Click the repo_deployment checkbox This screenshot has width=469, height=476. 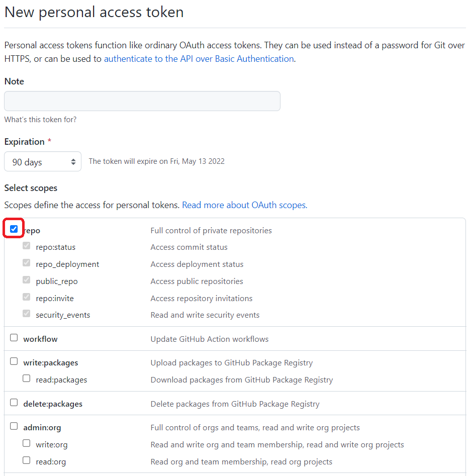click(x=27, y=263)
